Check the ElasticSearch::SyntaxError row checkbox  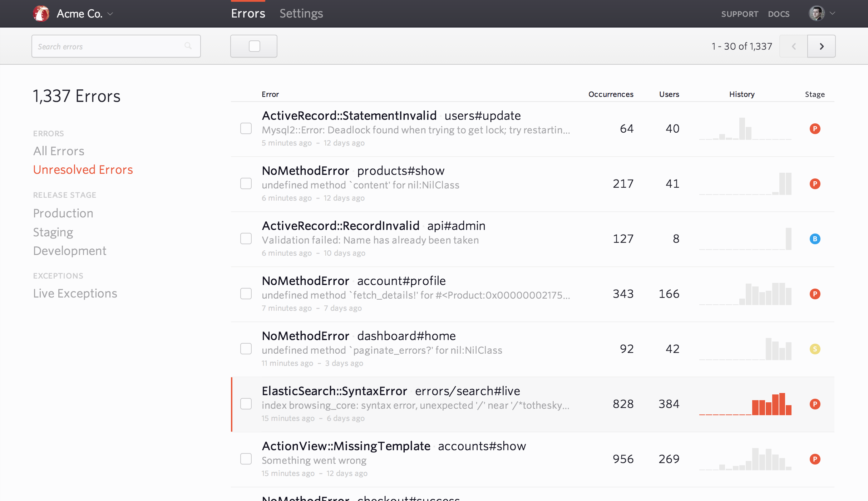(246, 404)
